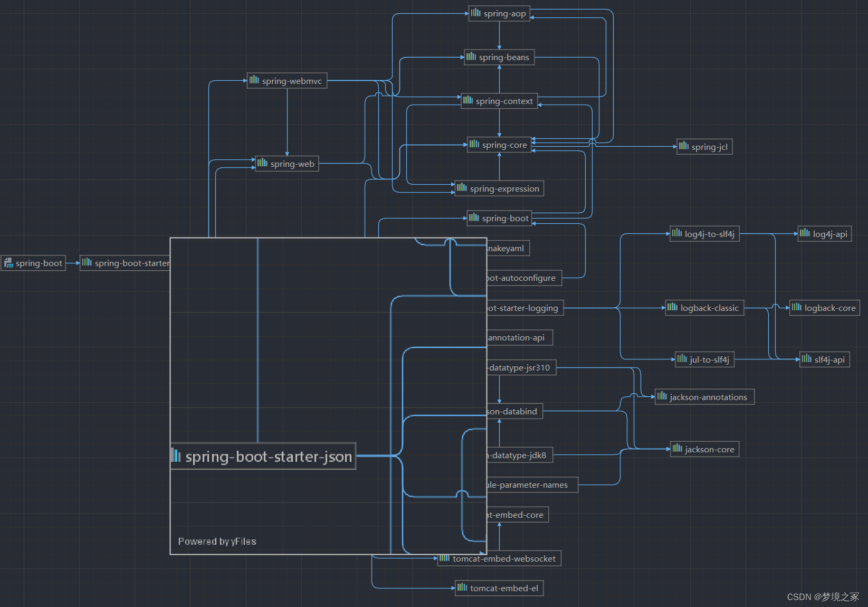Select the spring-context node

499,101
